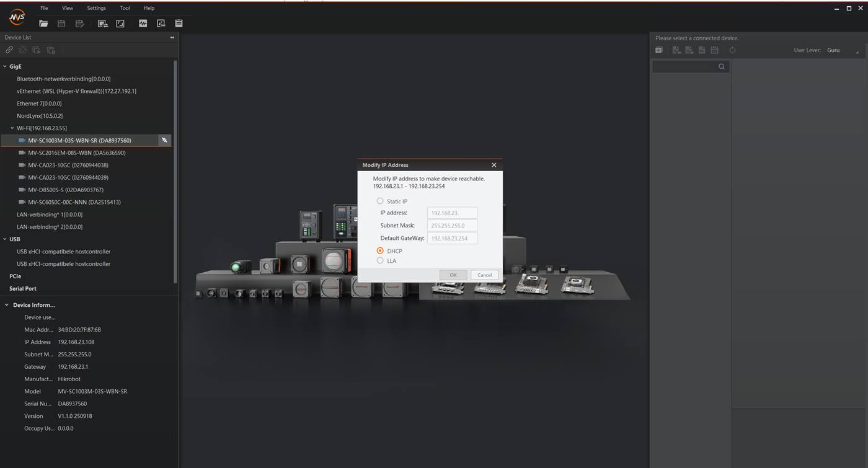This screenshot has height=468, width=868.
Task: Select vEthernet (WSL (Hyper-V firewall)) interface
Action: click(x=77, y=91)
